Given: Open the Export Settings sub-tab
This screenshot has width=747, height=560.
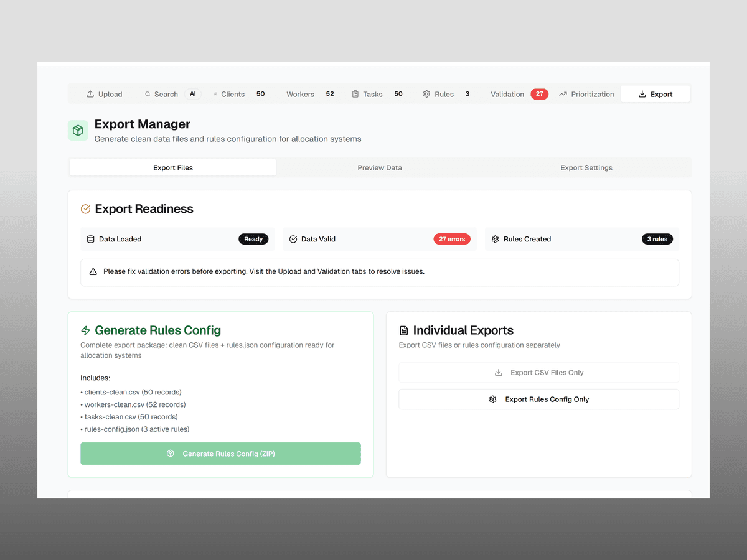Looking at the screenshot, I should pyautogui.click(x=586, y=167).
